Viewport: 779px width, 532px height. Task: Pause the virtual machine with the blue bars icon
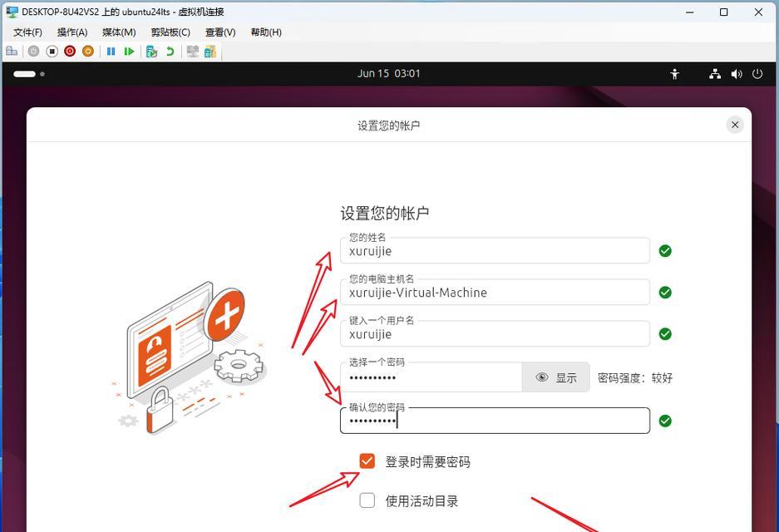[x=111, y=52]
